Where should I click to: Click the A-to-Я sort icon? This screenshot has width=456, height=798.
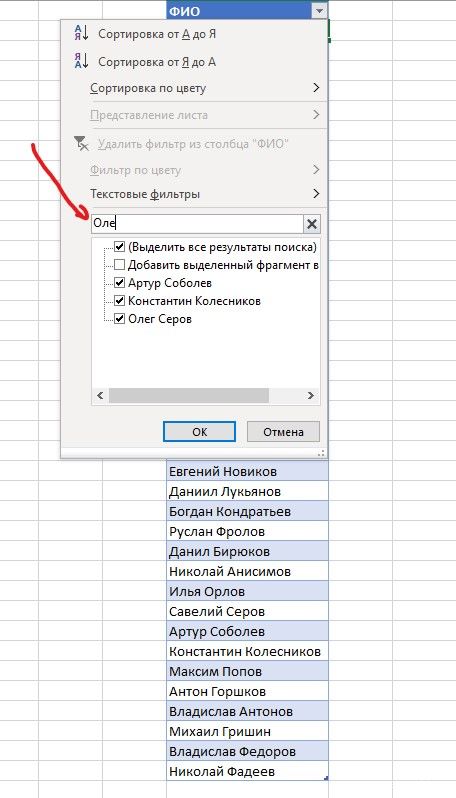[x=81, y=33]
